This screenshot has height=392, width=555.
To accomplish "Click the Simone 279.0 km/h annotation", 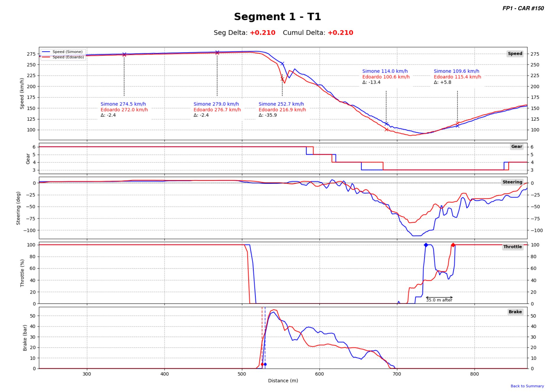I will 216,104.
